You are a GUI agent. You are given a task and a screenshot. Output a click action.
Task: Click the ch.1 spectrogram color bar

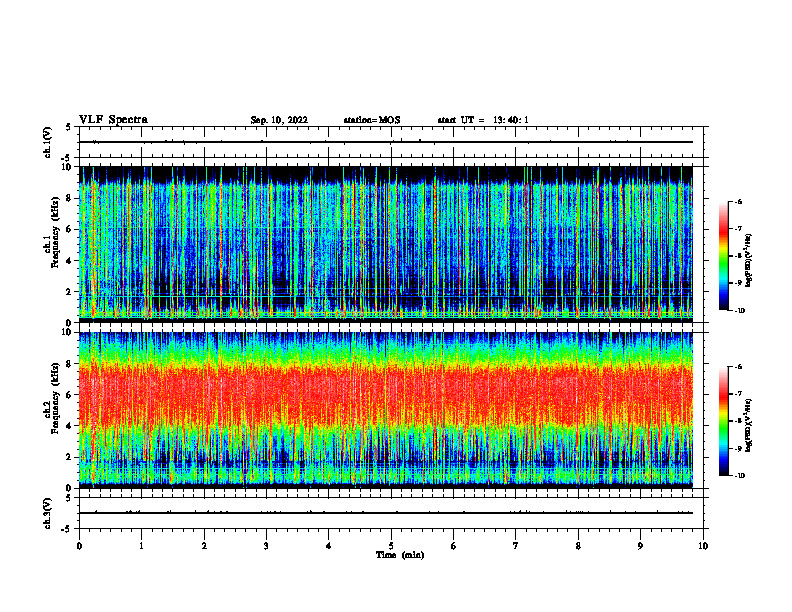coord(723,256)
